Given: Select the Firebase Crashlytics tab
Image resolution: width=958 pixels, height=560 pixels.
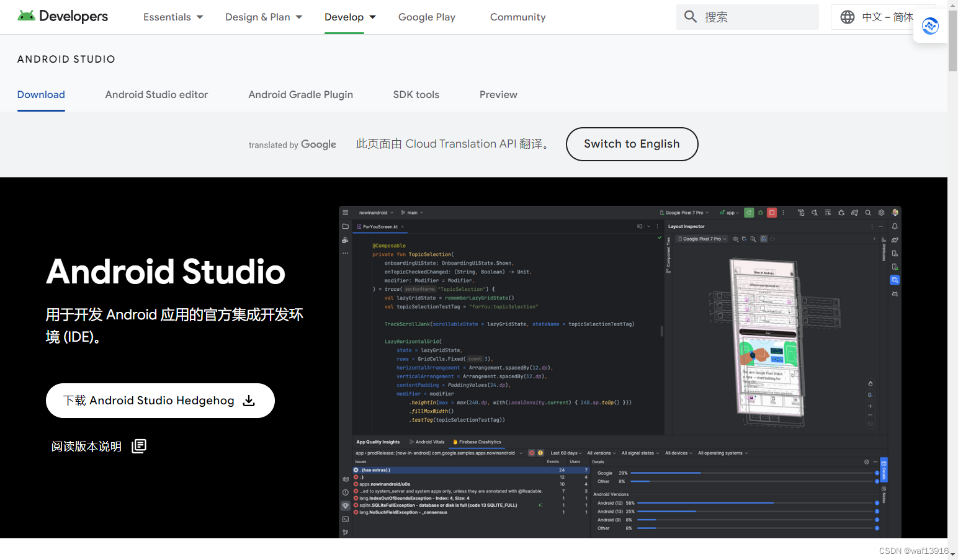Looking at the screenshot, I should click(477, 442).
